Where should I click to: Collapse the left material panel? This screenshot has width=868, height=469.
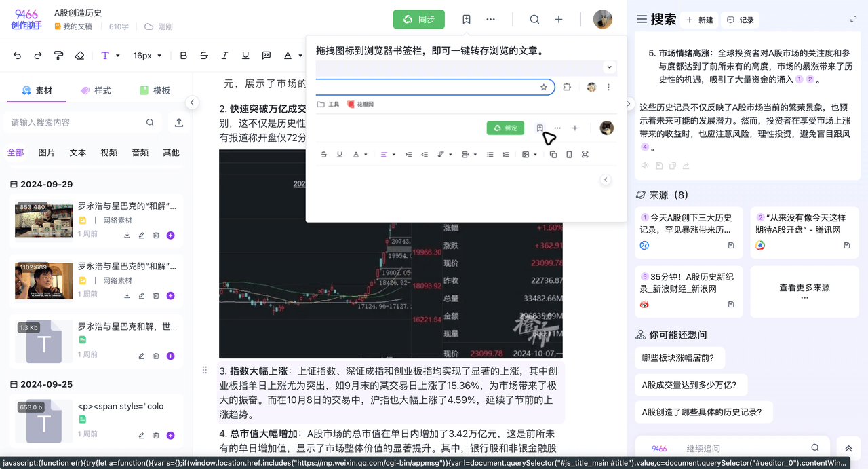(x=193, y=102)
